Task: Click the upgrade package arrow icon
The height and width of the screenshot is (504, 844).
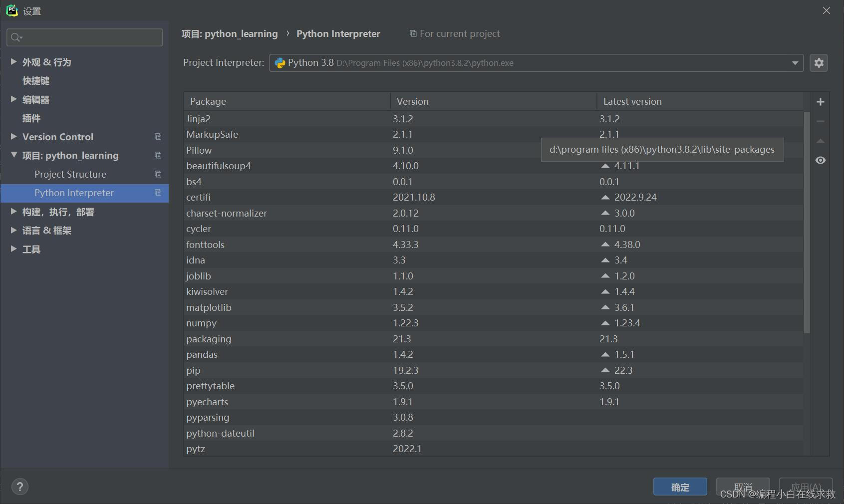Action: click(820, 141)
